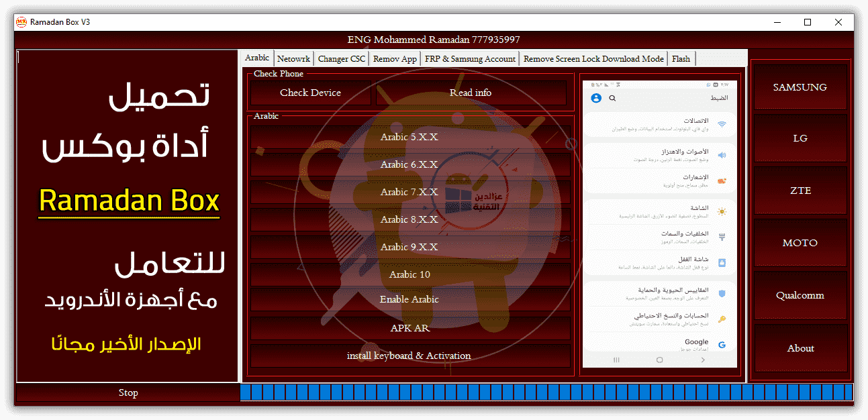This screenshot has height=420, width=868.
Task: Click the 'الإشعارات' settings row text
Action: coord(695,177)
